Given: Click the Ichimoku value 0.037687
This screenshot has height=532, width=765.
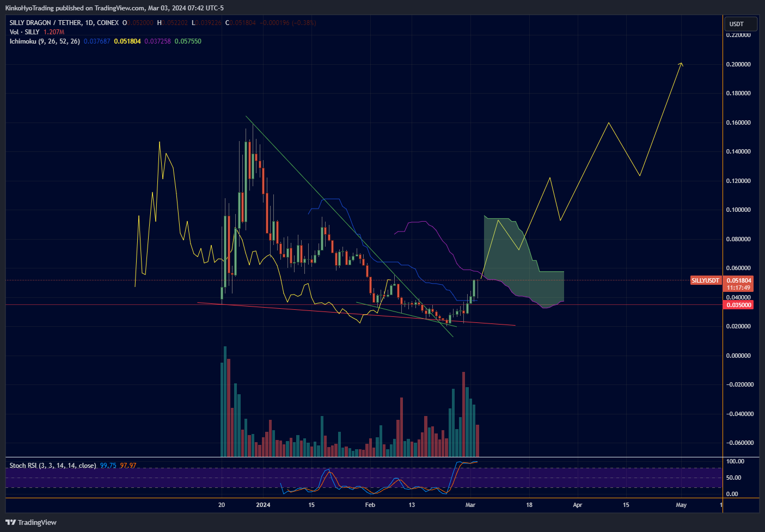Looking at the screenshot, I should tap(97, 41).
